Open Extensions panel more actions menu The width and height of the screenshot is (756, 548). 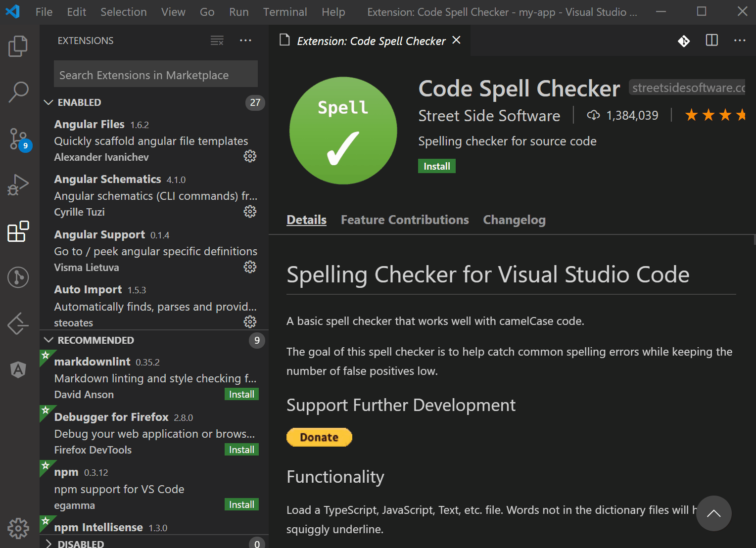(245, 41)
